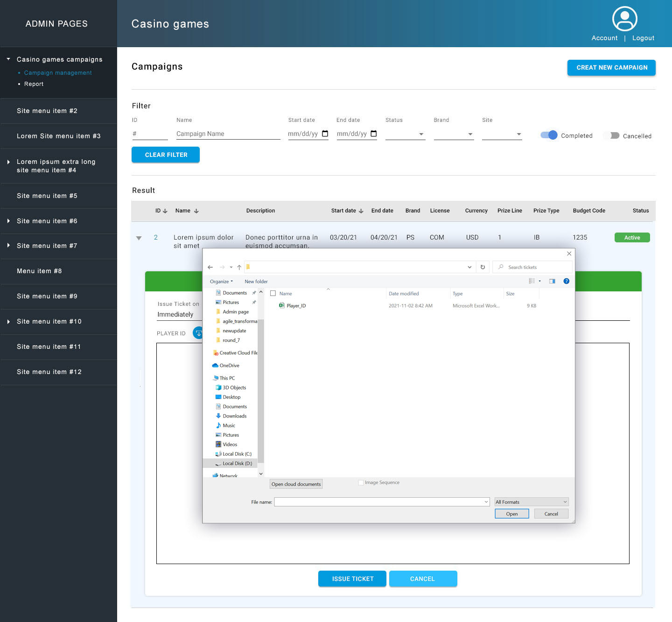Screen dimensions: 672x622
Task: Click Cancel in the file dialog
Action: pyautogui.click(x=551, y=514)
